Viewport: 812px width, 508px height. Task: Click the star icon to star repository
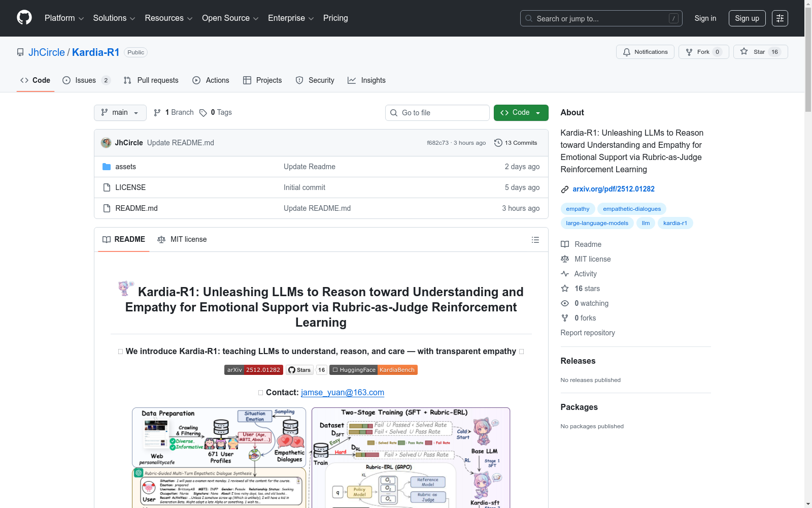pos(744,51)
